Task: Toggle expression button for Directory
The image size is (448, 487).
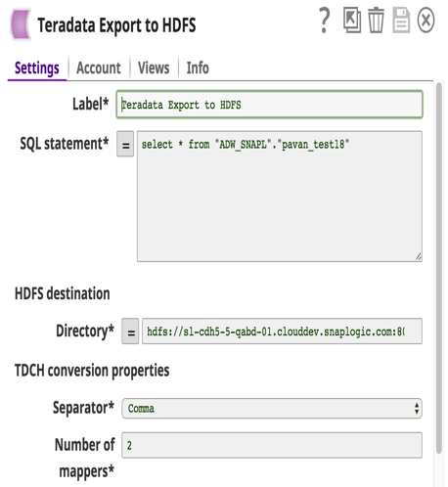Action: [130, 332]
